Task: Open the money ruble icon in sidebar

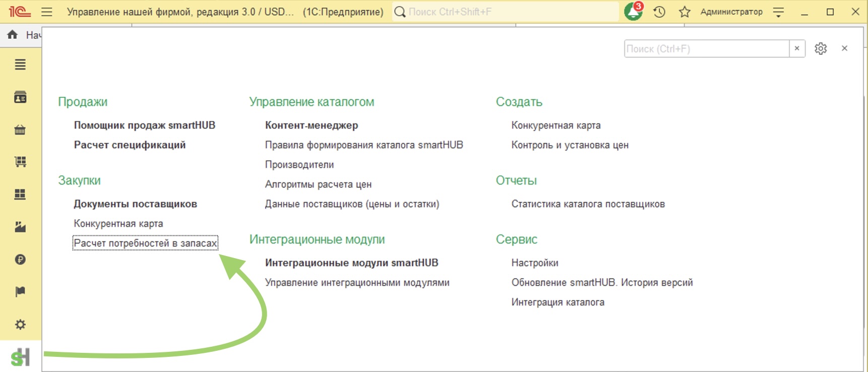Action: tap(20, 260)
